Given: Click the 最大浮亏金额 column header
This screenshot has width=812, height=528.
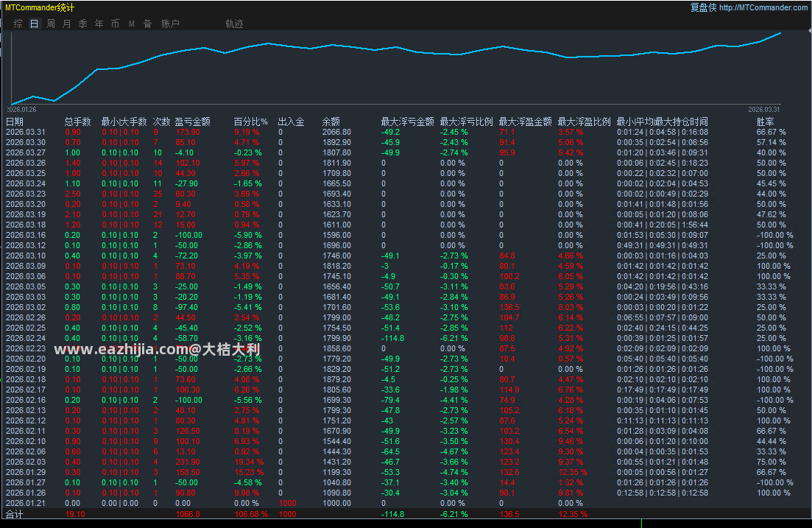Looking at the screenshot, I should click(x=408, y=122).
